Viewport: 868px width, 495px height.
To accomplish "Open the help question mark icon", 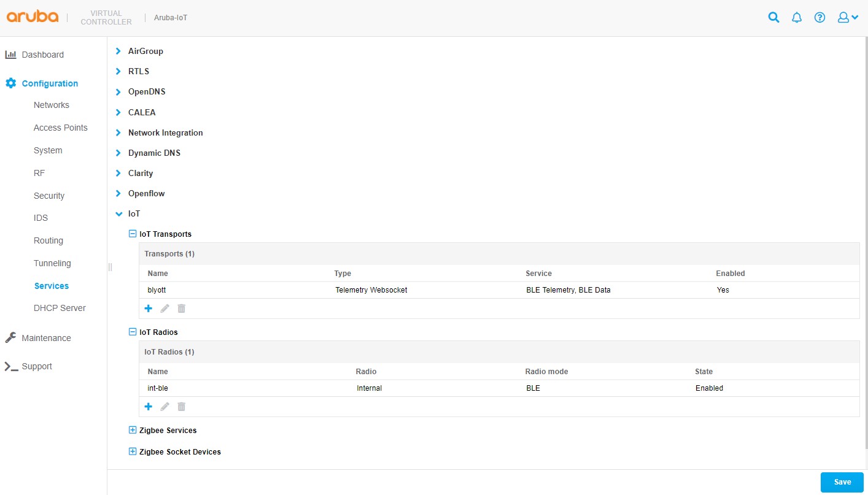I will [x=820, y=17].
